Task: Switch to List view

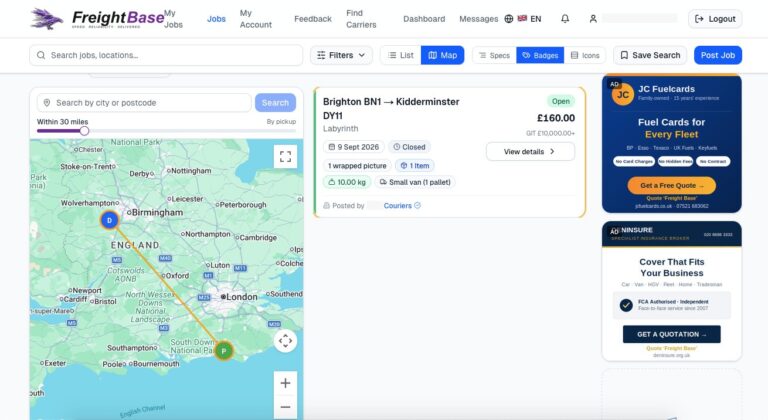Action: (x=401, y=55)
